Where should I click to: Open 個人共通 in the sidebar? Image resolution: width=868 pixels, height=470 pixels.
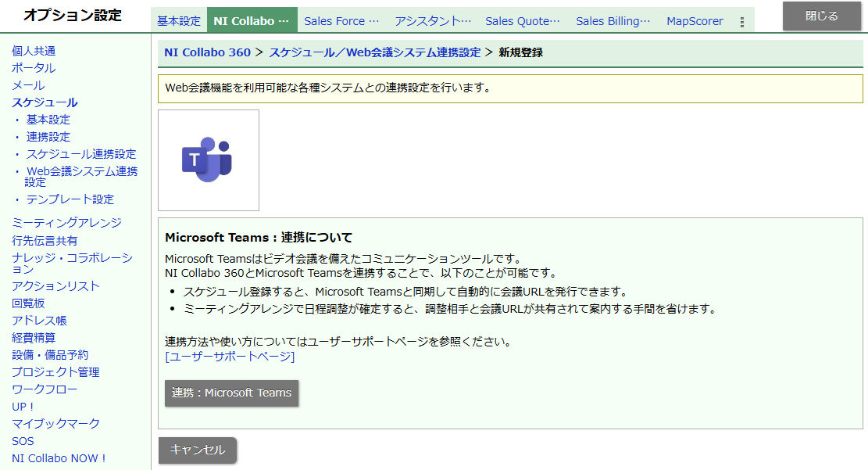(x=34, y=51)
